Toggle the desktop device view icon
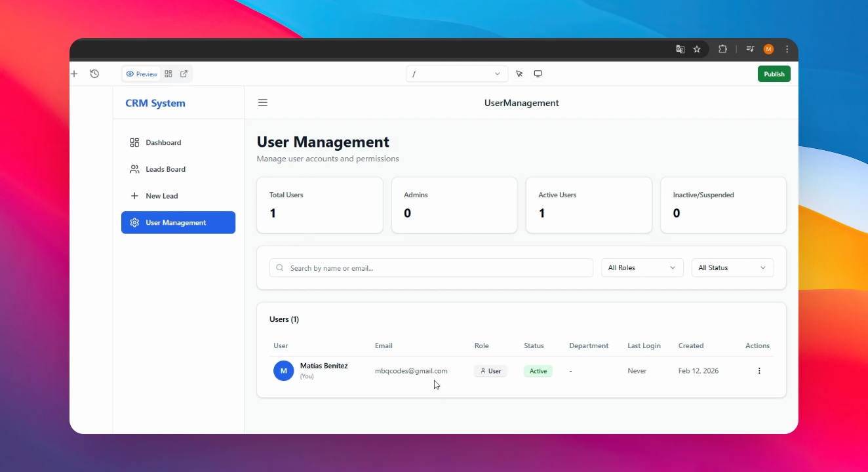 coord(538,74)
